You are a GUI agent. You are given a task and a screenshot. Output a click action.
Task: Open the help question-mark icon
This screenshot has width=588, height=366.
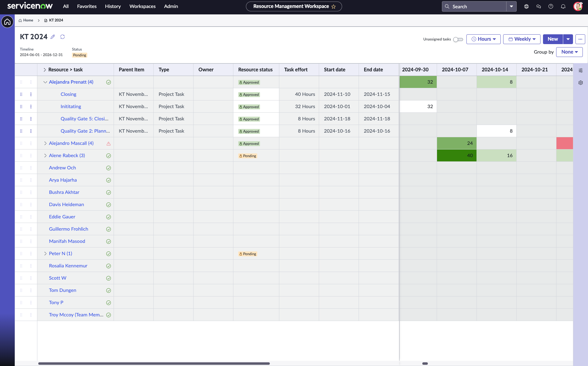(551, 6)
